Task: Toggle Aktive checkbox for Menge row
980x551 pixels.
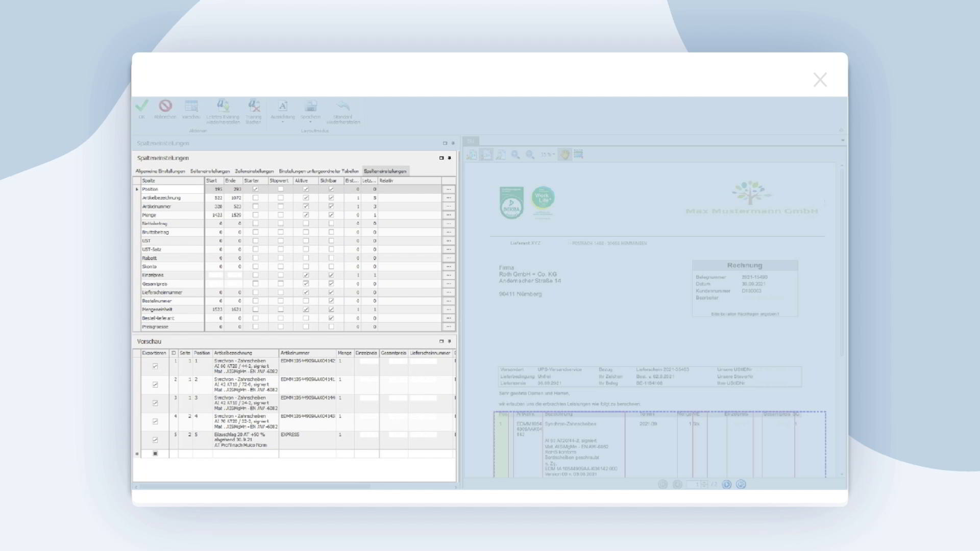Action: (306, 215)
